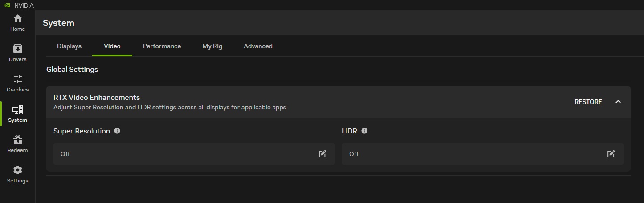Edit the Super Resolution setting

coord(322,154)
